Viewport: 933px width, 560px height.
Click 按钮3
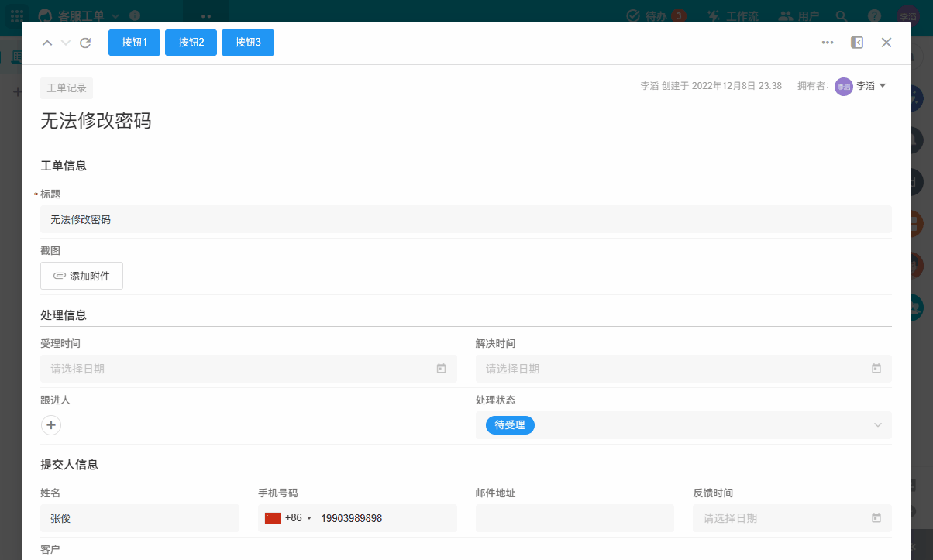pyautogui.click(x=248, y=43)
